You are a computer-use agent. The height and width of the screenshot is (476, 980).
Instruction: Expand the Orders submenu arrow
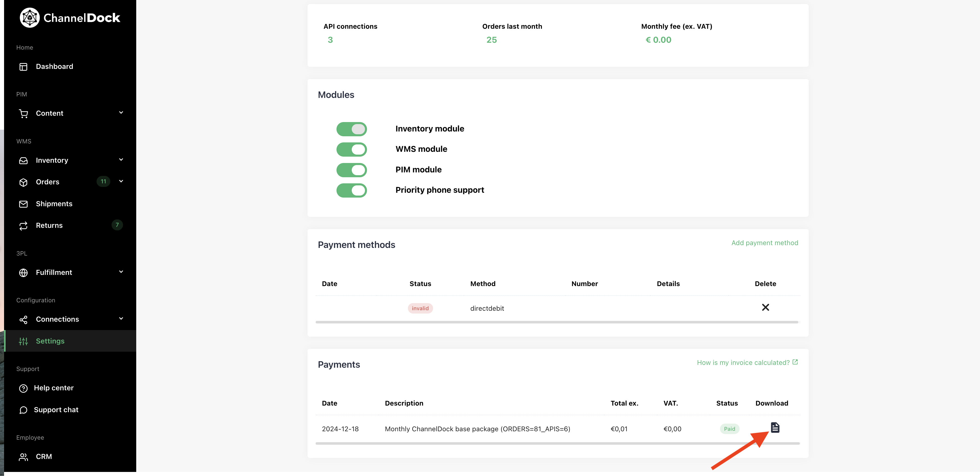pyautogui.click(x=121, y=181)
